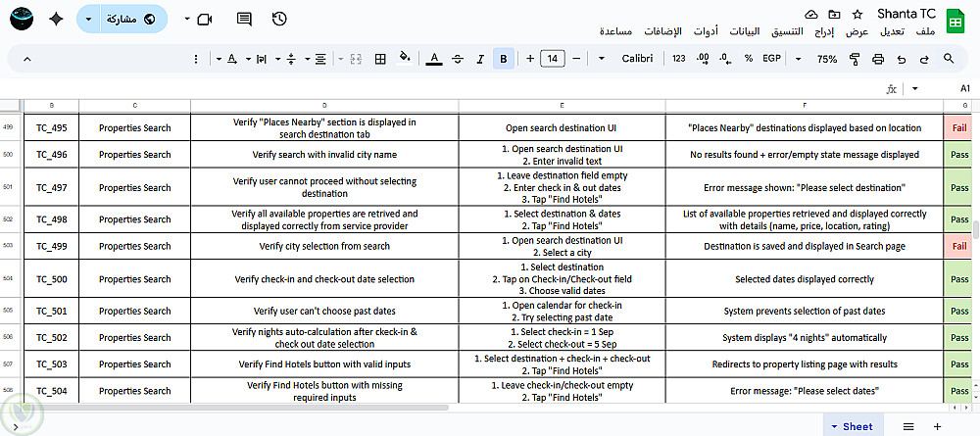Image resolution: width=980 pixels, height=436 pixels.
Task: Open the تعديل (Edit) menu
Action: coord(891,31)
